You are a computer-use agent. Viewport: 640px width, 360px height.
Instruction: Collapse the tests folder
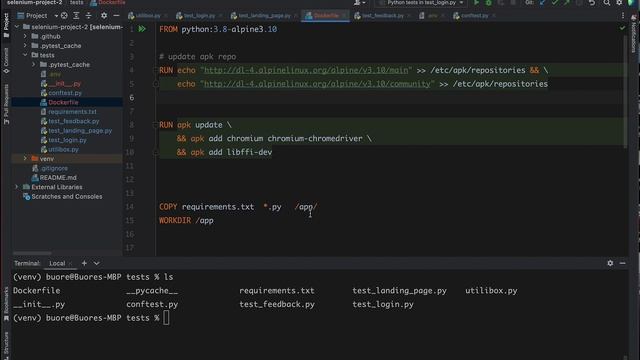[x=25, y=55]
